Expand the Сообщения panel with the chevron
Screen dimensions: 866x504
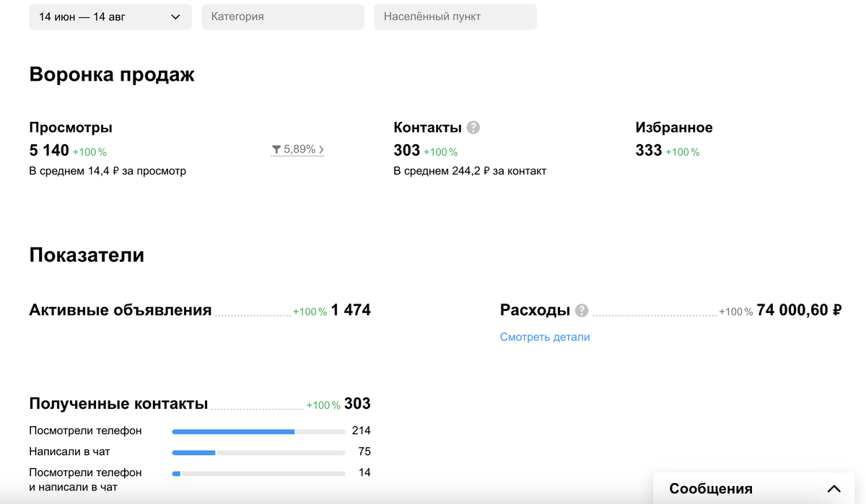834,488
